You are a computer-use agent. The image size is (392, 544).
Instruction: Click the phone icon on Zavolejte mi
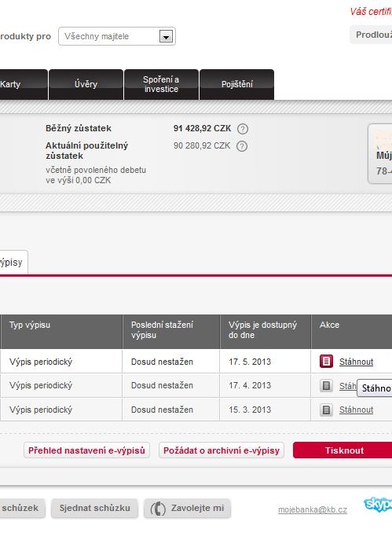click(158, 509)
